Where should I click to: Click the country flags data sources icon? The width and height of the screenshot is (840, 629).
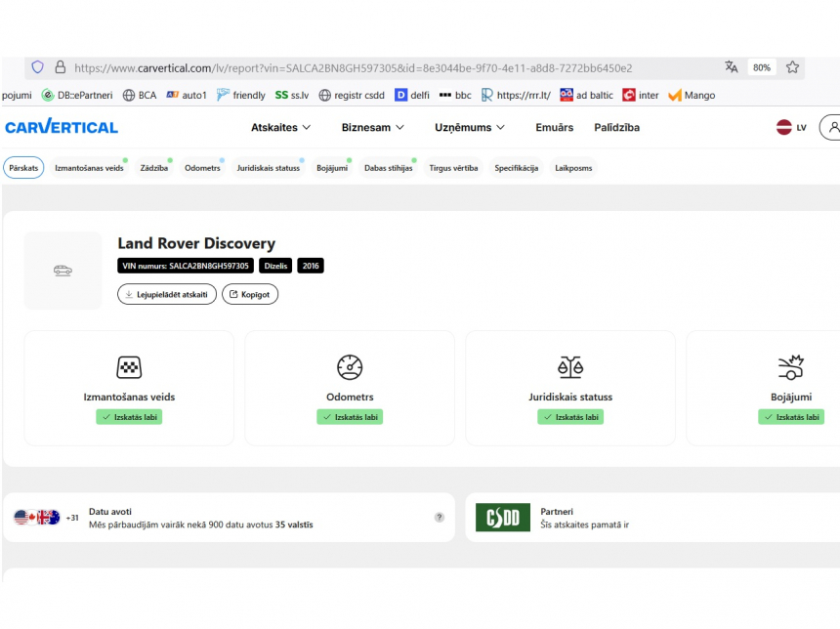pos(37,518)
